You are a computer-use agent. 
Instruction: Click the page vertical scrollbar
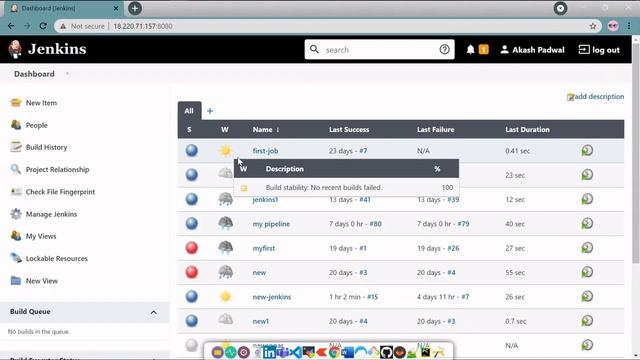(x=636, y=153)
